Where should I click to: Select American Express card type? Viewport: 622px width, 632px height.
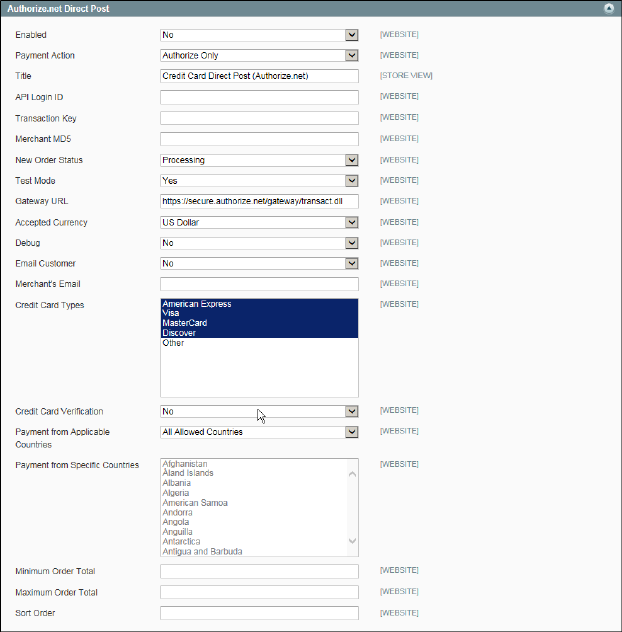tap(259, 304)
